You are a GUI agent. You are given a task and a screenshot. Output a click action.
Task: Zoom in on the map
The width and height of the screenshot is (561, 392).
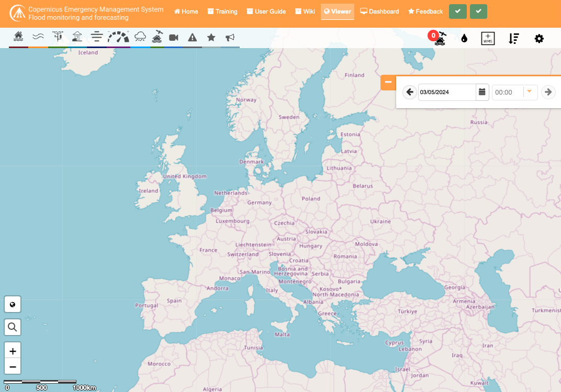(x=13, y=351)
